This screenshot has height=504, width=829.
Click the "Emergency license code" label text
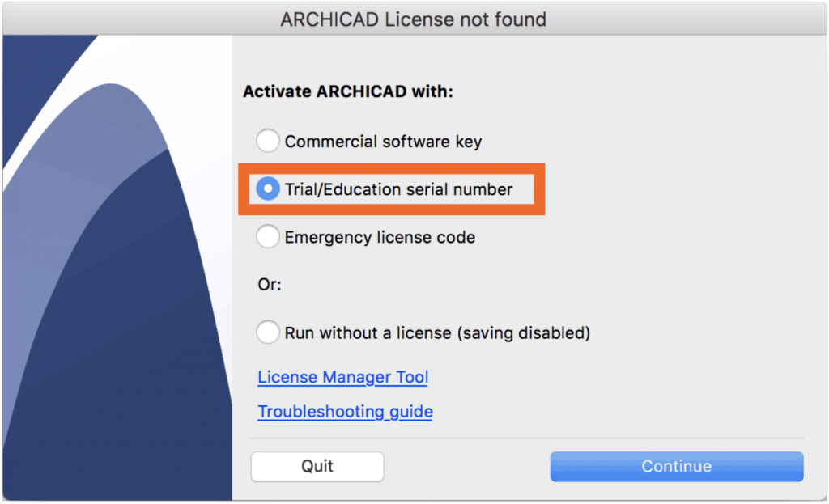click(380, 237)
